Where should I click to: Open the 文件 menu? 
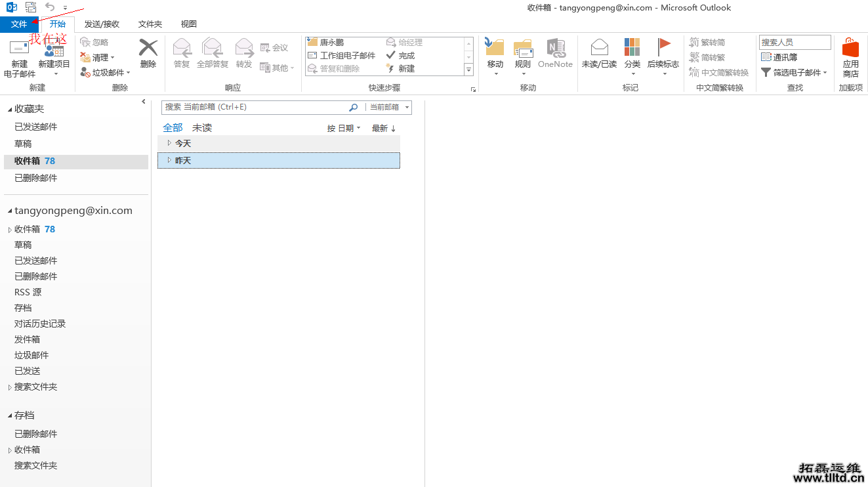20,24
